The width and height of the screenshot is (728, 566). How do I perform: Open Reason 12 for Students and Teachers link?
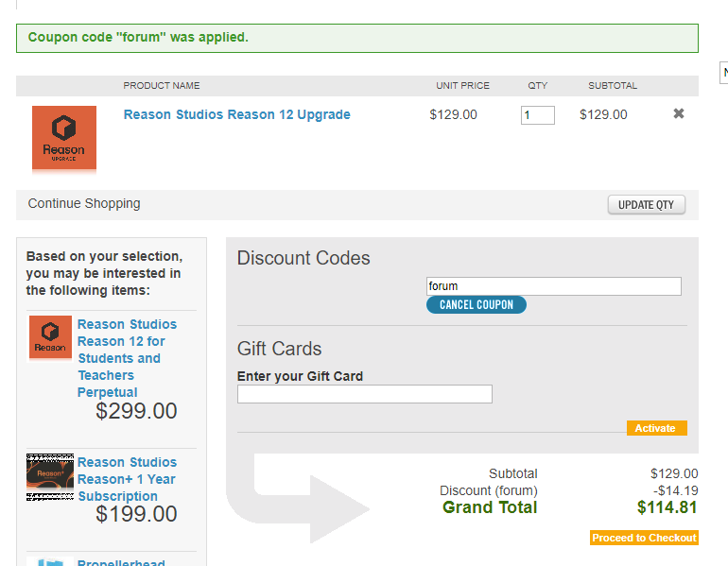(127, 358)
